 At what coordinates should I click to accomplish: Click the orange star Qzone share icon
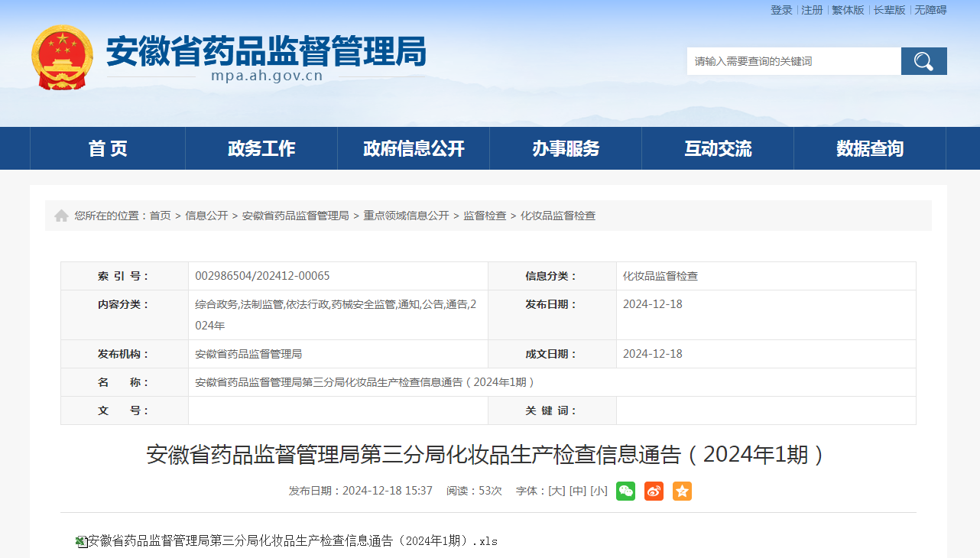coord(682,491)
